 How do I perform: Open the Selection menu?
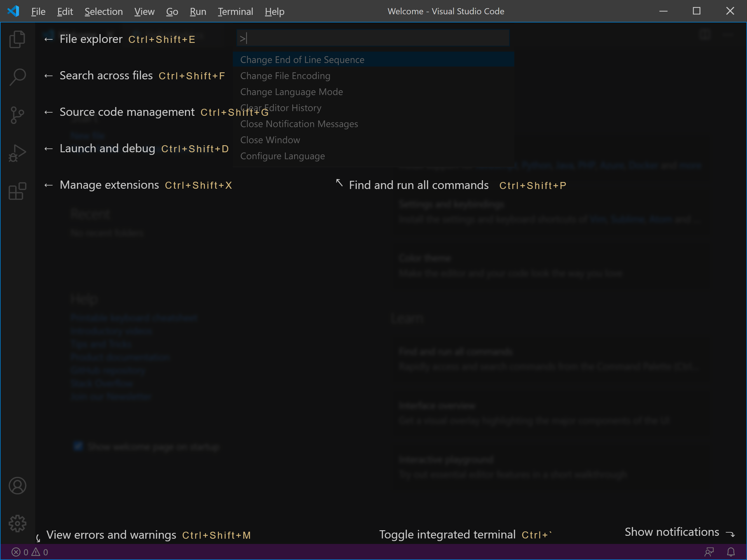click(x=103, y=11)
